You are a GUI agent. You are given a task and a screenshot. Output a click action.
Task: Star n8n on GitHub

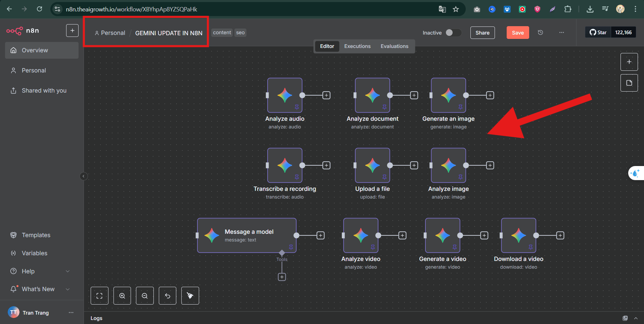(598, 33)
